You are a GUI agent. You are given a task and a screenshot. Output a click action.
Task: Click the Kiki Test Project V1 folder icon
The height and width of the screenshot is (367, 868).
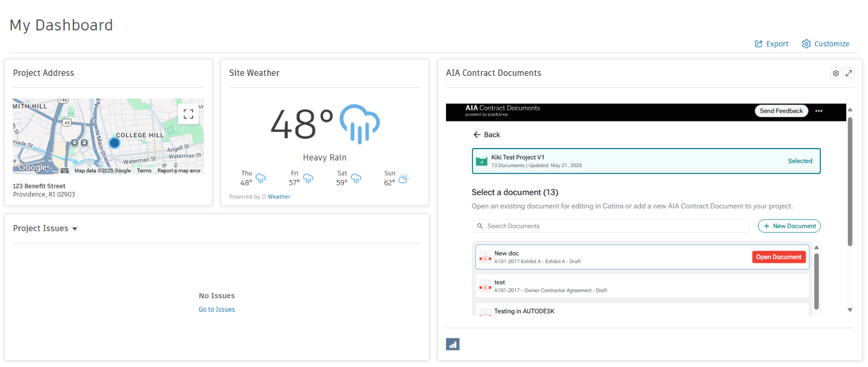click(x=481, y=162)
